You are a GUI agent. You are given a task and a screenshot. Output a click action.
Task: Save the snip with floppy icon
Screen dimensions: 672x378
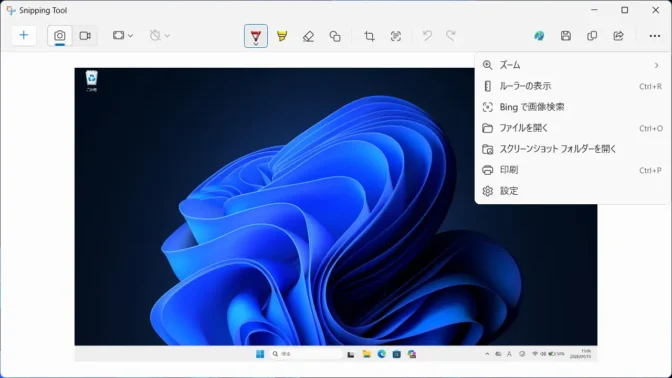tap(566, 36)
